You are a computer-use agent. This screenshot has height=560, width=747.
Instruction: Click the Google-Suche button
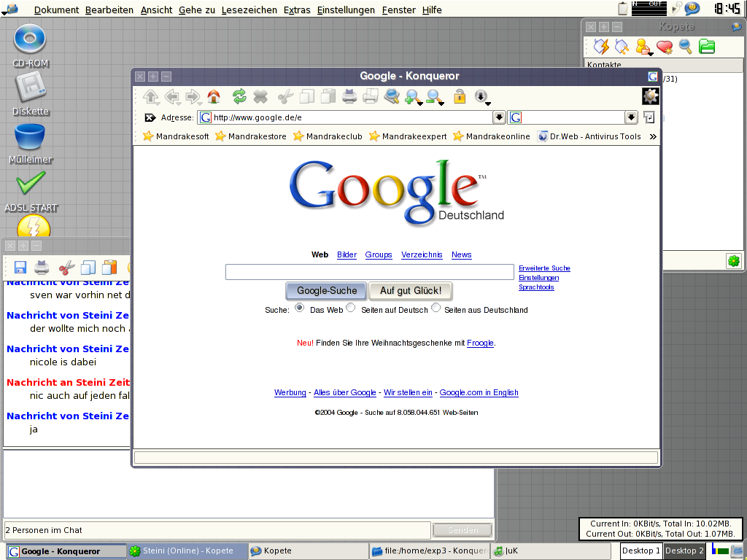pyautogui.click(x=327, y=290)
